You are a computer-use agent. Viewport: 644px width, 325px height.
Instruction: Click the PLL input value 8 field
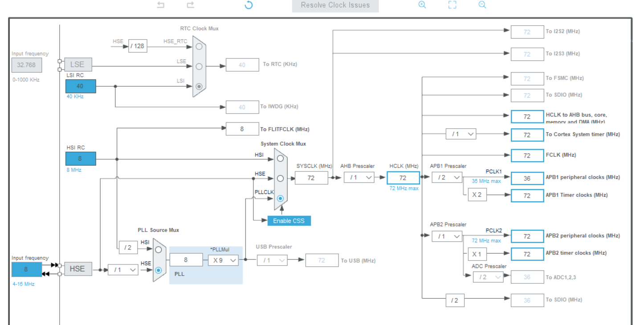coord(186,260)
